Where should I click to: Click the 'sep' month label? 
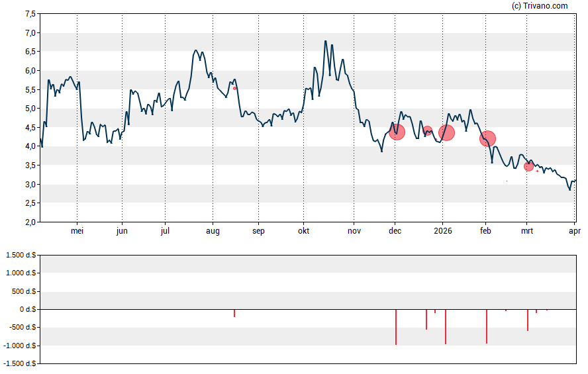point(258,231)
